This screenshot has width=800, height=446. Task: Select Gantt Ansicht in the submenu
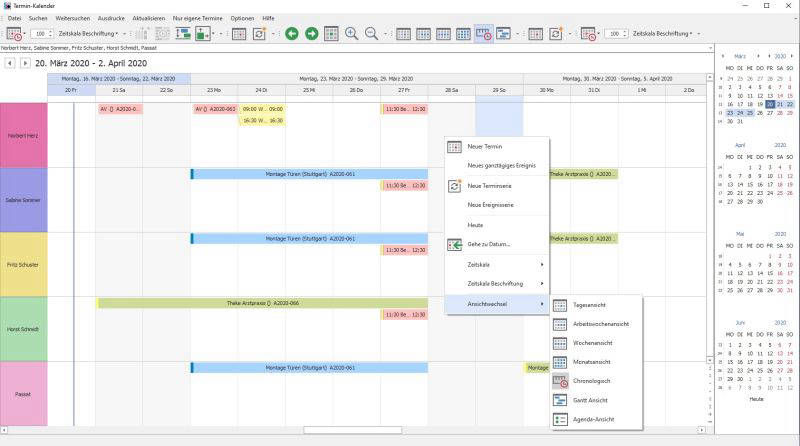coord(590,400)
